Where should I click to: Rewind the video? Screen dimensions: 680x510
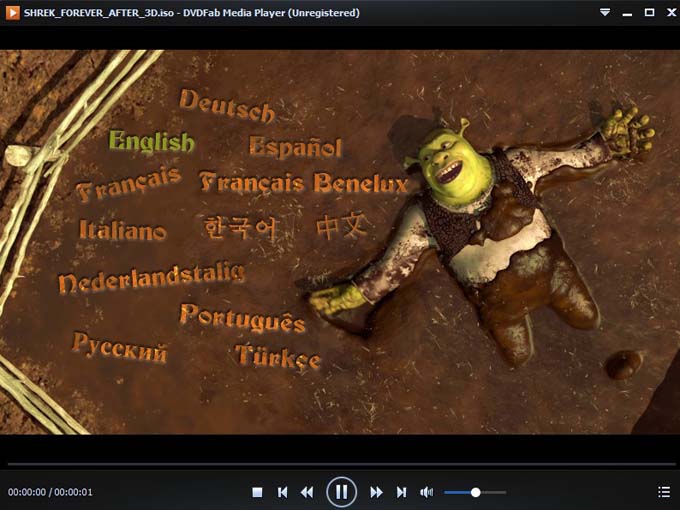click(x=307, y=492)
